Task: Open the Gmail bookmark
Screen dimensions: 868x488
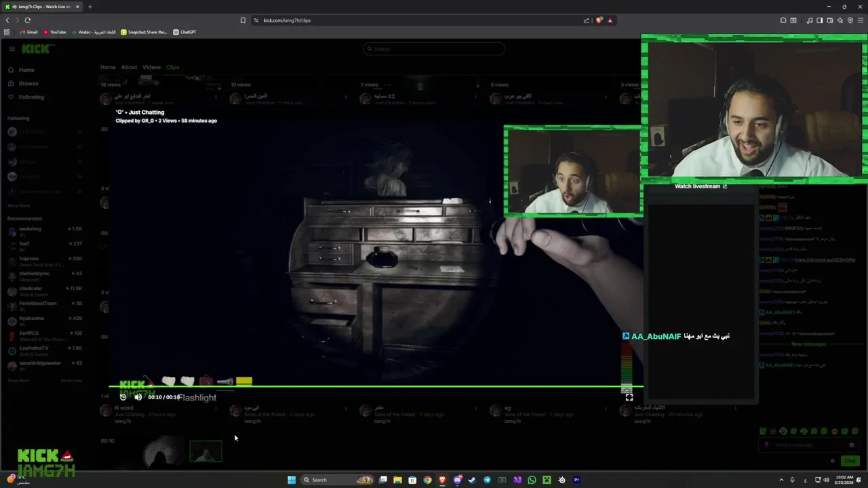Action: (28, 32)
